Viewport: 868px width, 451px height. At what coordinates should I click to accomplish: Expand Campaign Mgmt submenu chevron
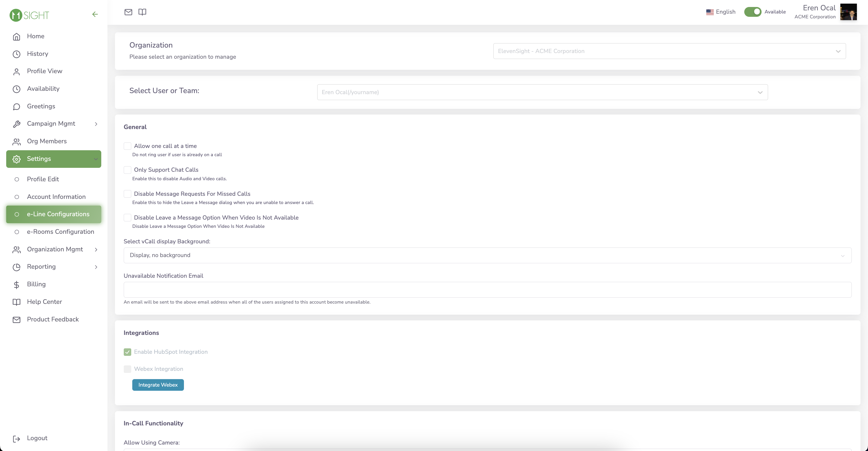click(x=96, y=124)
